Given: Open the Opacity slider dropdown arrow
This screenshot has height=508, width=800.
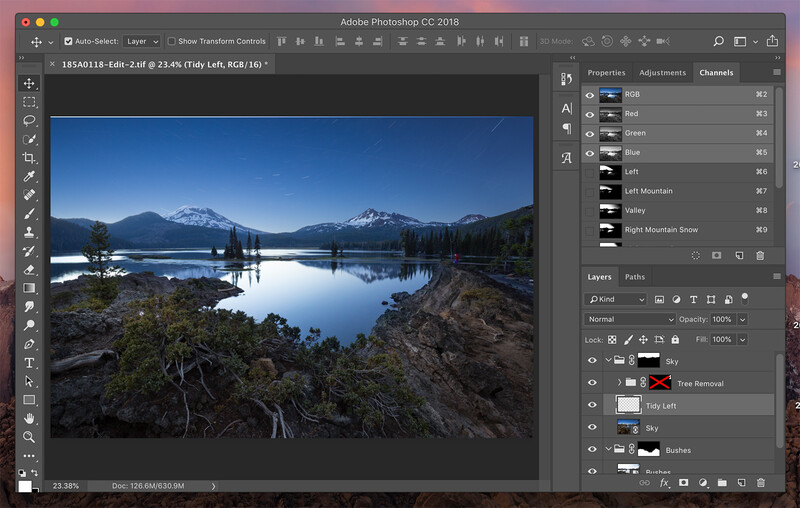Looking at the screenshot, I should [743, 319].
